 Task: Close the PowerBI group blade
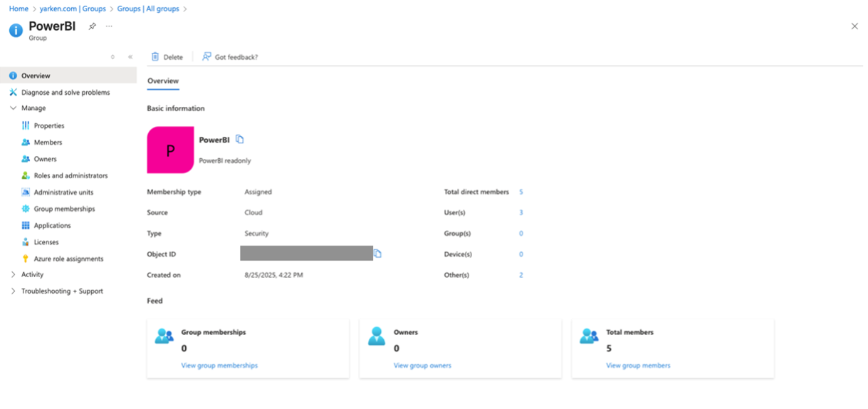pyautogui.click(x=854, y=26)
